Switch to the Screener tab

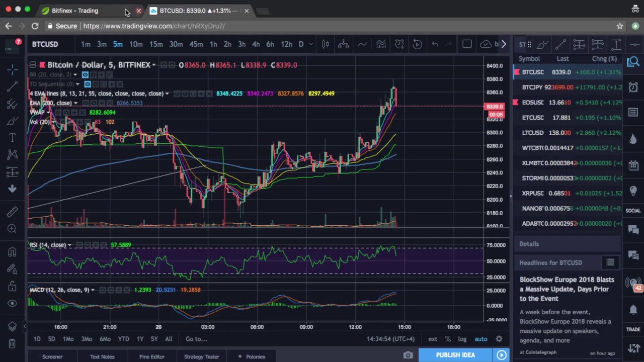pos(52,356)
